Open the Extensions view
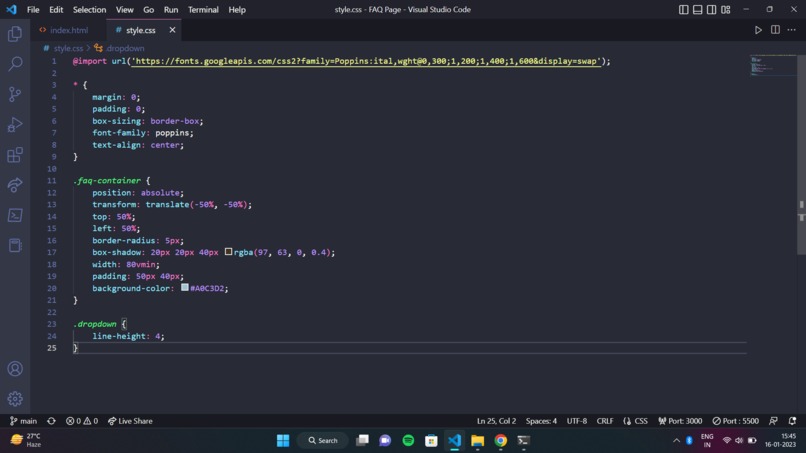This screenshot has width=806, height=453. tap(15, 155)
